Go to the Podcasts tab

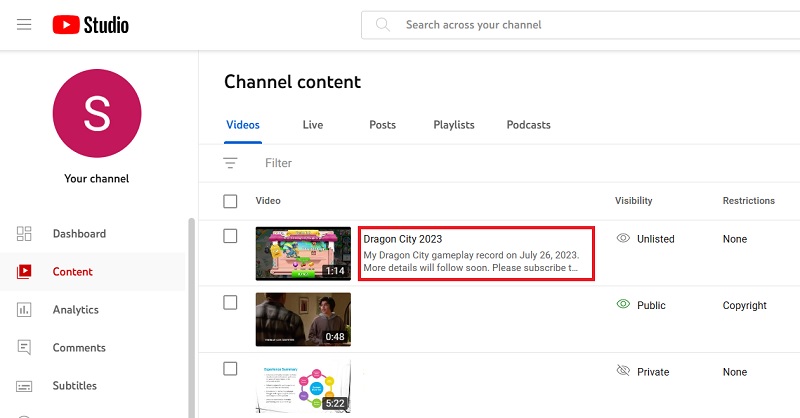click(x=529, y=125)
